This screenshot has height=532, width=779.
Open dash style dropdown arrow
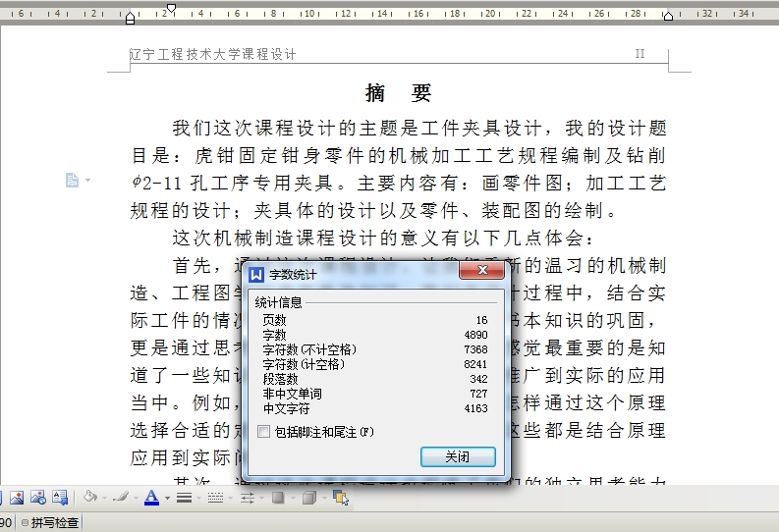pos(230,498)
